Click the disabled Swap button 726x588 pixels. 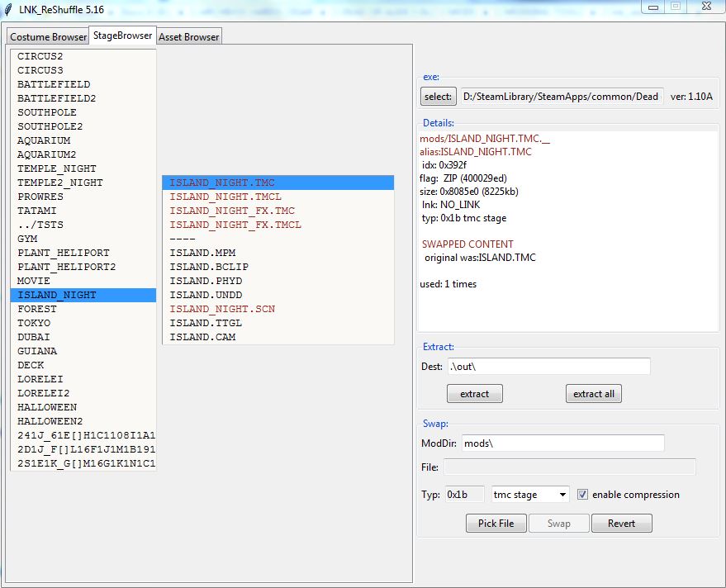[559, 524]
